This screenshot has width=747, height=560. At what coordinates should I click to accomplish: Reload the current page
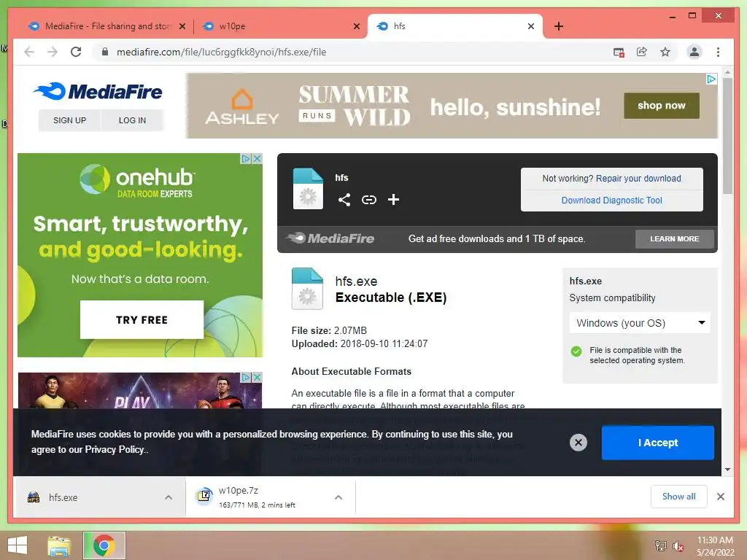pos(76,52)
